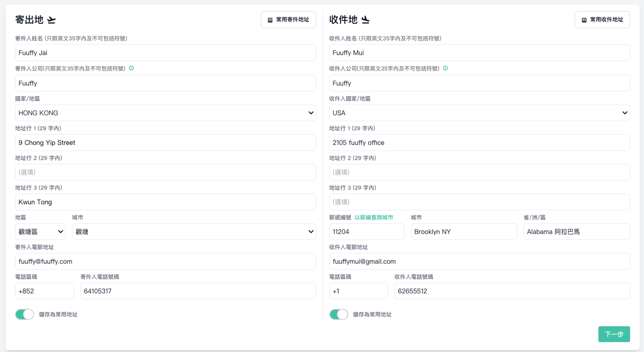Click the sender phone number field 64105317

click(x=198, y=291)
